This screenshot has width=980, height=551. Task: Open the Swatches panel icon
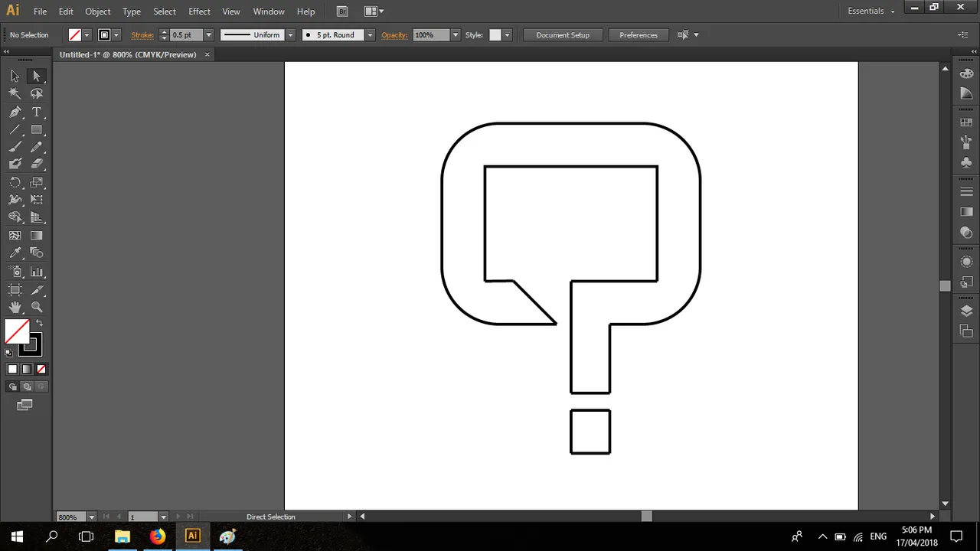tap(966, 122)
